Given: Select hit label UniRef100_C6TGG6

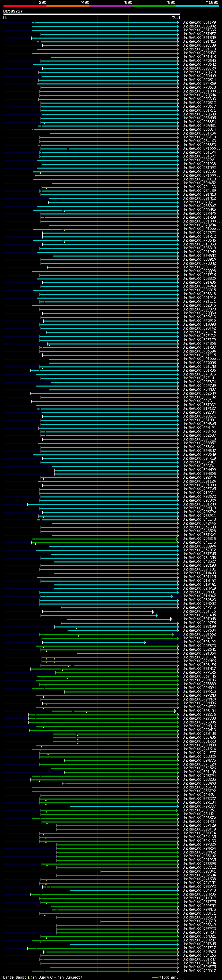Looking at the screenshot, I should (199, 30).
